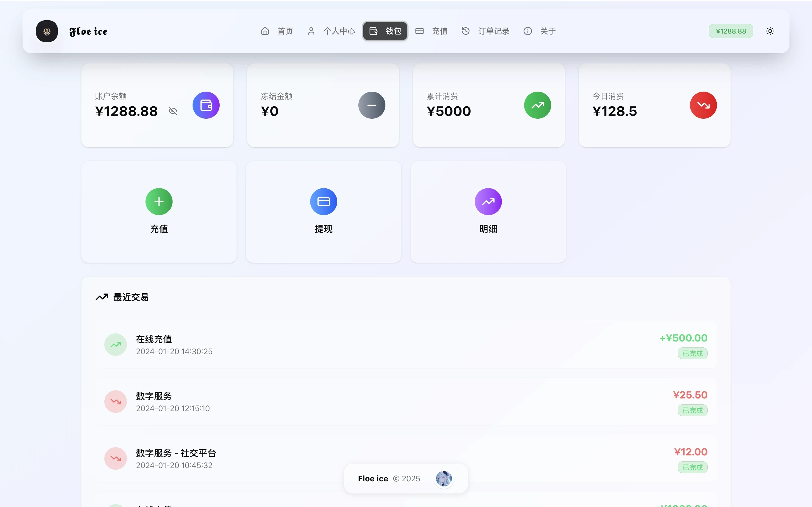This screenshot has width=812, height=507.
Task: Open 充值 in the top navigation
Action: point(431,31)
